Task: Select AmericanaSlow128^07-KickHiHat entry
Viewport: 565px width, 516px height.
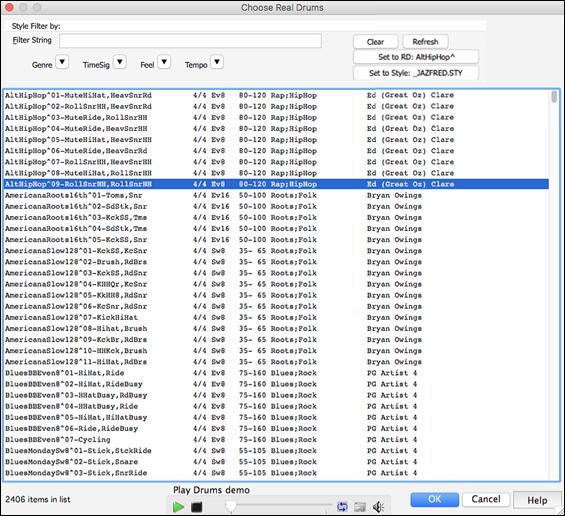Action: pyautogui.click(x=276, y=317)
